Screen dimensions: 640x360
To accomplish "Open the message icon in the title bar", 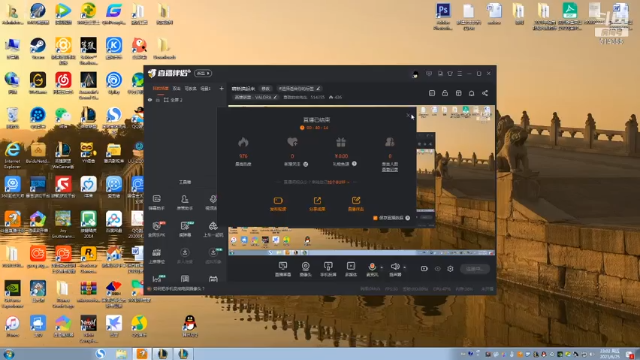I will click(429, 73).
